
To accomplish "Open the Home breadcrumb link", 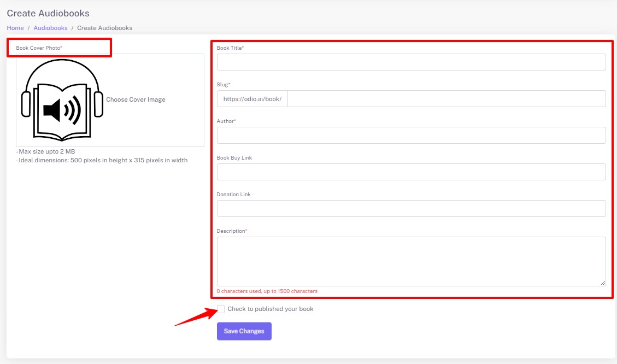I will (x=15, y=28).
